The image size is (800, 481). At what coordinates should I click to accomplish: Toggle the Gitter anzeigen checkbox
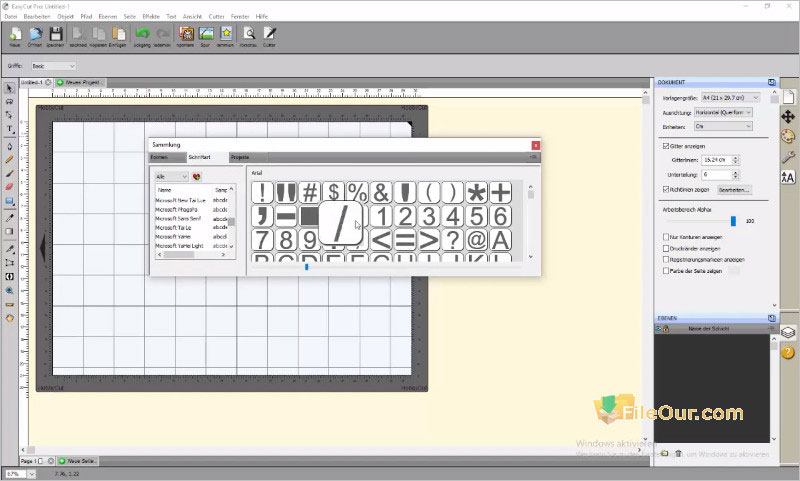point(666,146)
